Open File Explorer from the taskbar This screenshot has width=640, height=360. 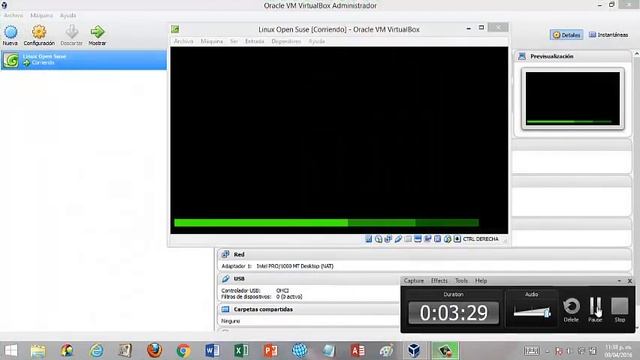tap(38, 351)
